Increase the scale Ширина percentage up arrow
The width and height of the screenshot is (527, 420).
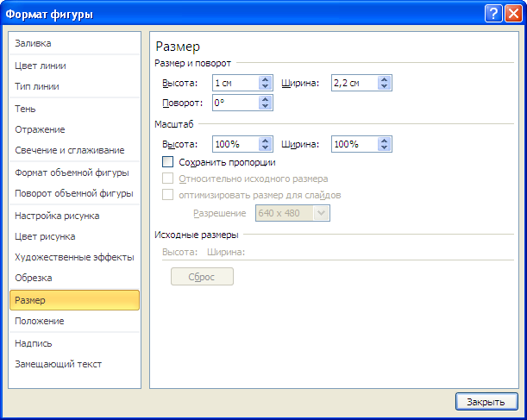[385, 141]
